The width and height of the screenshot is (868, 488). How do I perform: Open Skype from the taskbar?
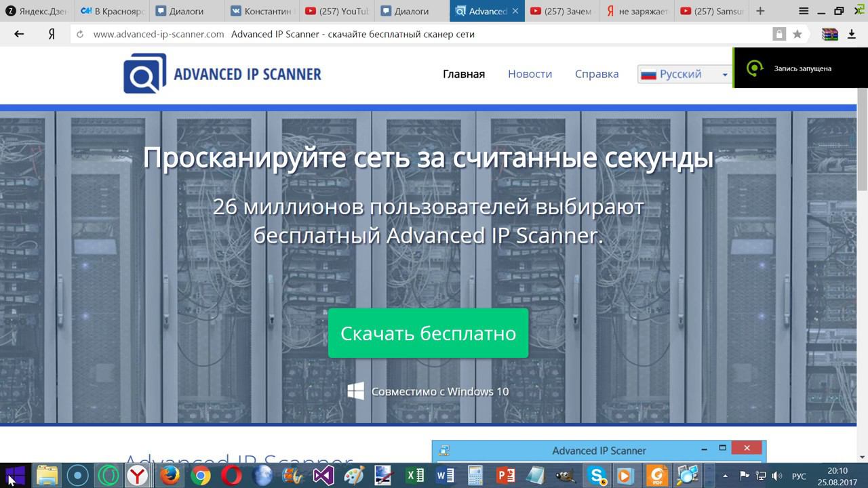point(597,475)
